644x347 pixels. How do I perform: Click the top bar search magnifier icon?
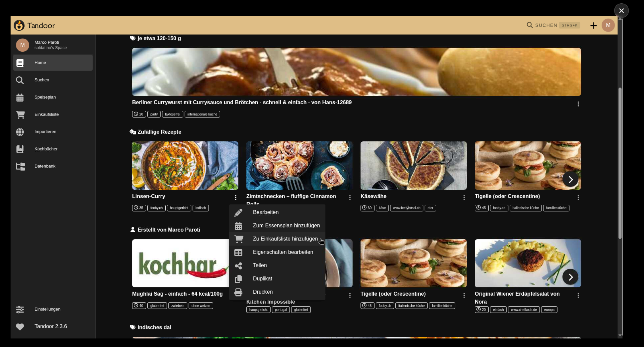click(530, 25)
